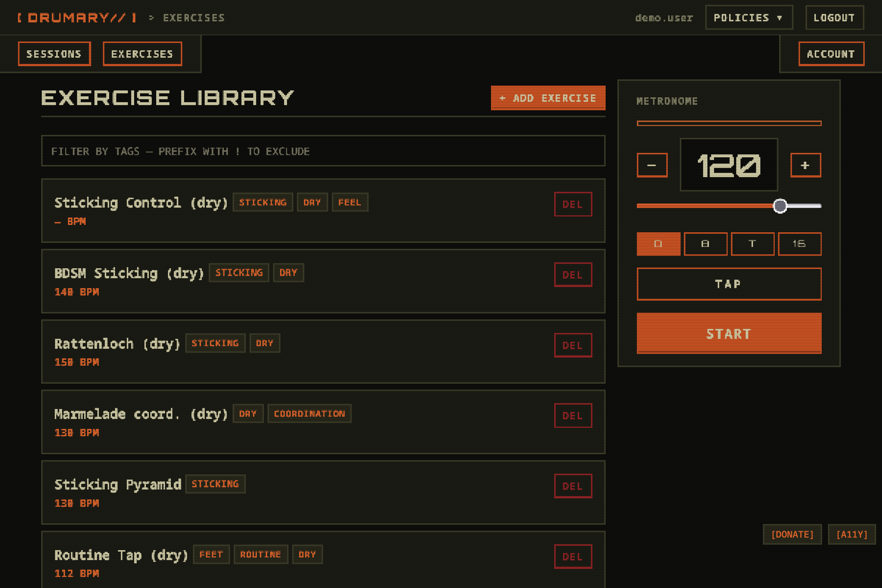The height and width of the screenshot is (588, 882).
Task: Tap tempo with the TAP button
Action: point(729,284)
